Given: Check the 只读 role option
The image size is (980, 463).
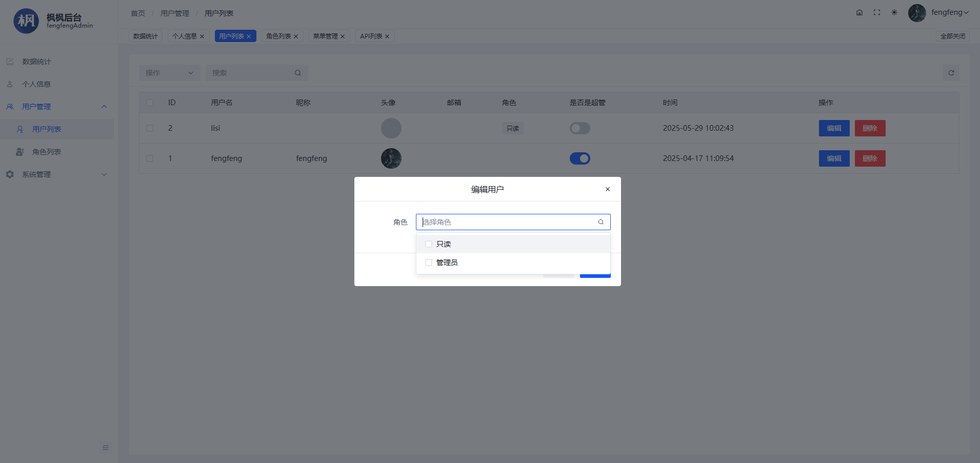Looking at the screenshot, I should [x=429, y=244].
